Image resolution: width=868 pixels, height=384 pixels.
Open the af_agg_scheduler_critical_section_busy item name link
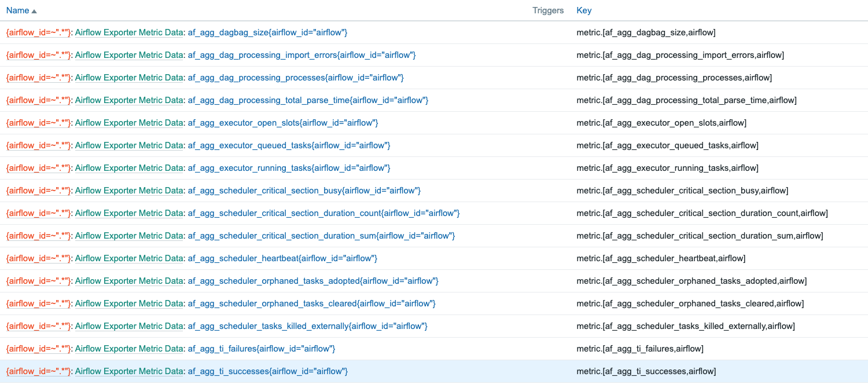304,191
